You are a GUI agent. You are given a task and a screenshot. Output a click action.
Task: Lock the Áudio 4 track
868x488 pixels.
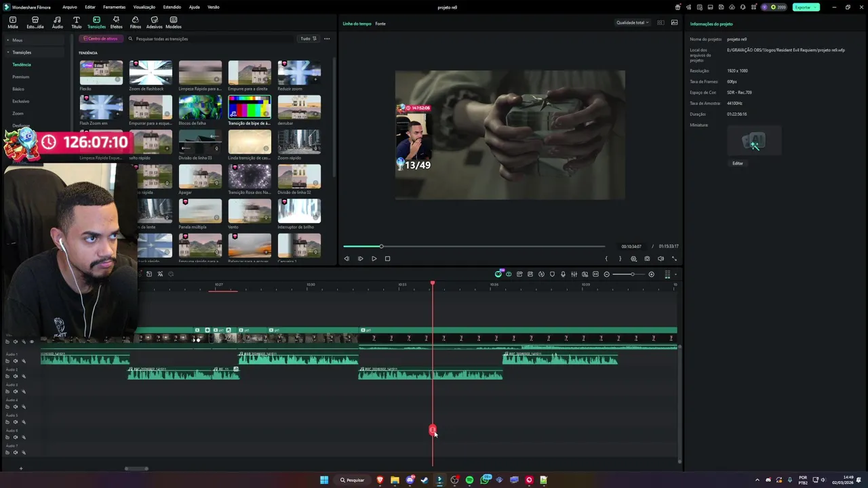click(7, 407)
